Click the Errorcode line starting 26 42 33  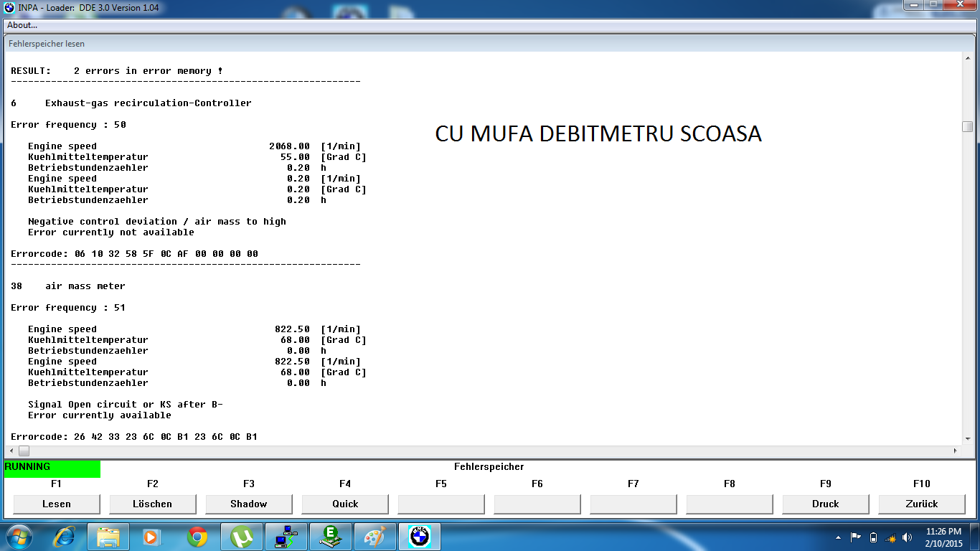[134, 437]
